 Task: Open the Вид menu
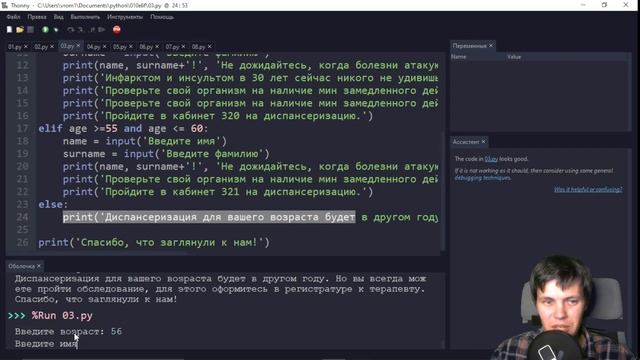pos(58,17)
